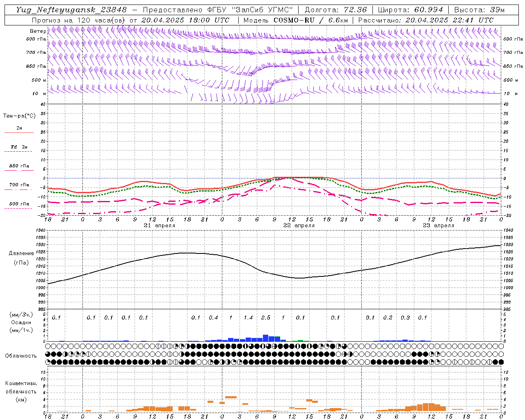Click the Осадки precipitation label
525x420 pixels.
tap(21, 322)
